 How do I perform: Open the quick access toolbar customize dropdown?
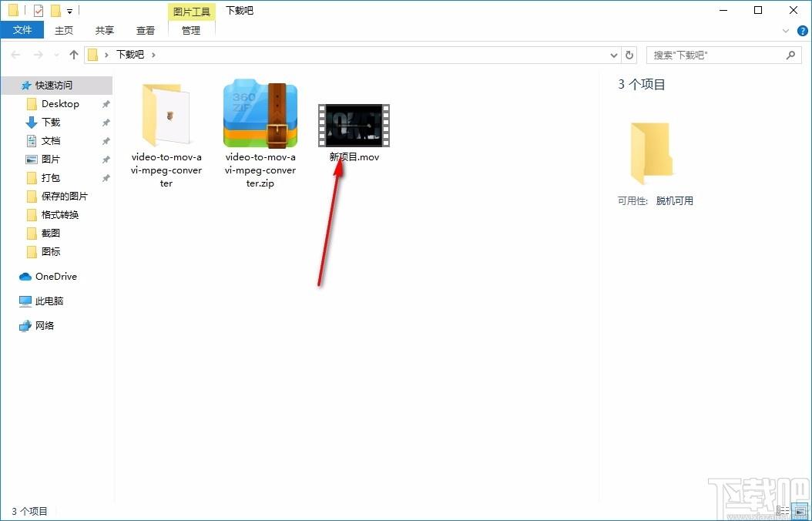tap(69, 11)
